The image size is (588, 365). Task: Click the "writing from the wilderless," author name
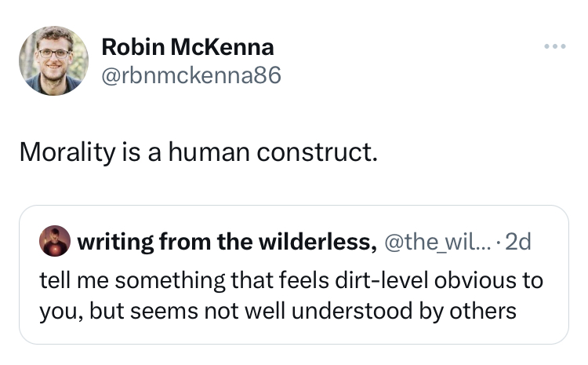click(x=225, y=242)
